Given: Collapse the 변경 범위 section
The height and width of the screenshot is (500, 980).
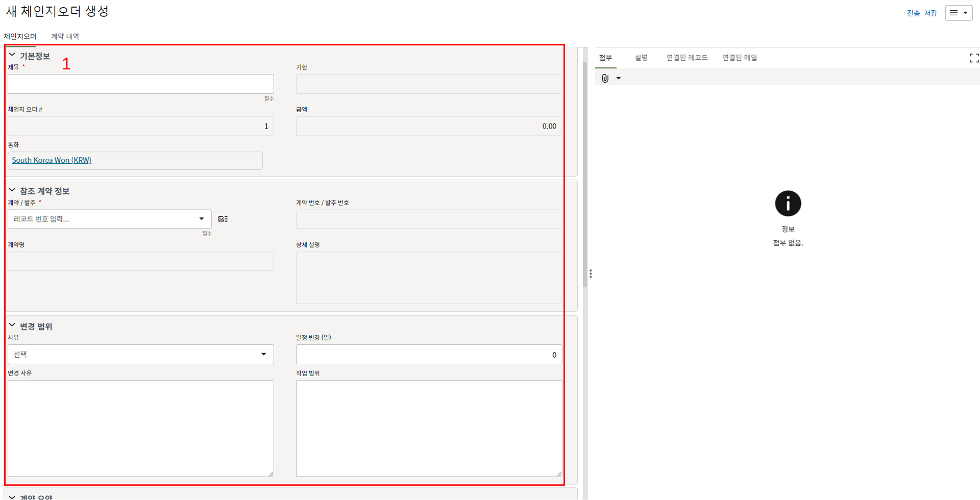Looking at the screenshot, I should 12,326.
